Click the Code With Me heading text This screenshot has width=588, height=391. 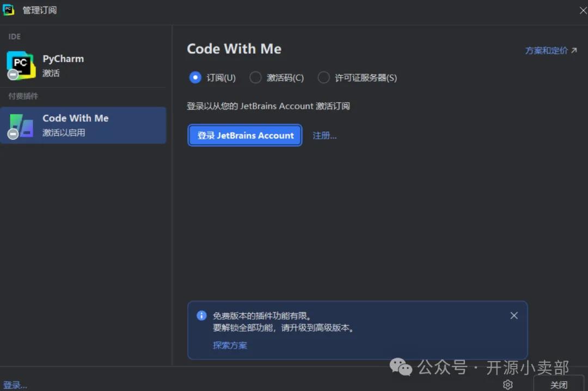(234, 49)
